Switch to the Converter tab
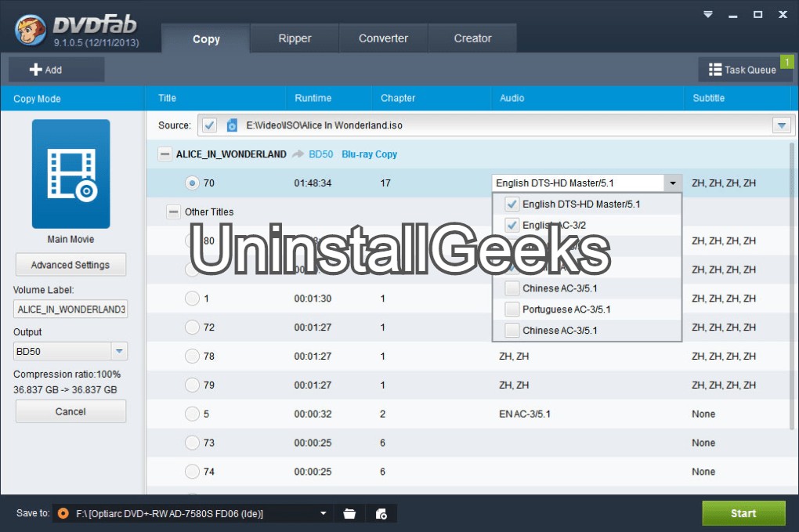This screenshot has width=799, height=532. click(383, 38)
